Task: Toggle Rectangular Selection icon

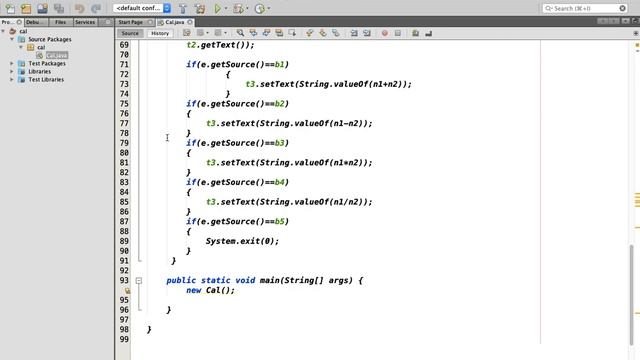Action: coord(292,33)
